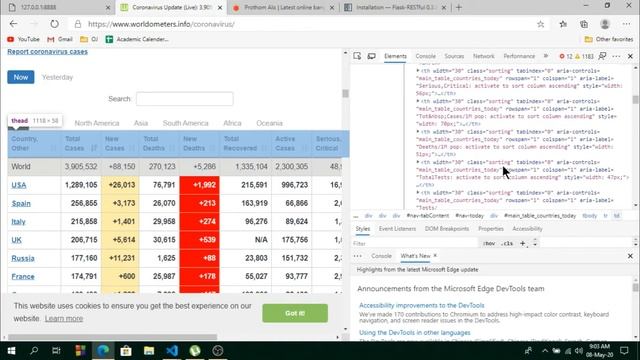Switch drawer to the Console tab
Screen dimensions: 640x360
[381, 256]
